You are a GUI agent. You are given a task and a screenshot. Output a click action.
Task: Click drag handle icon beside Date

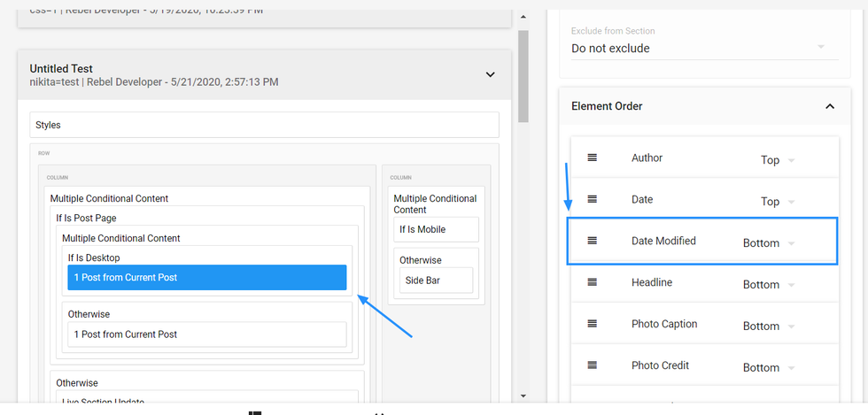pos(593,199)
